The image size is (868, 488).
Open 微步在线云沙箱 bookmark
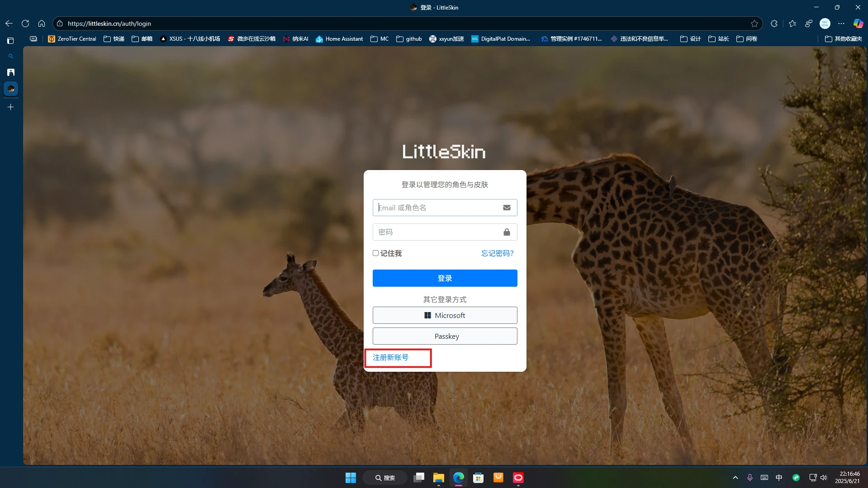pyautogui.click(x=252, y=39)
